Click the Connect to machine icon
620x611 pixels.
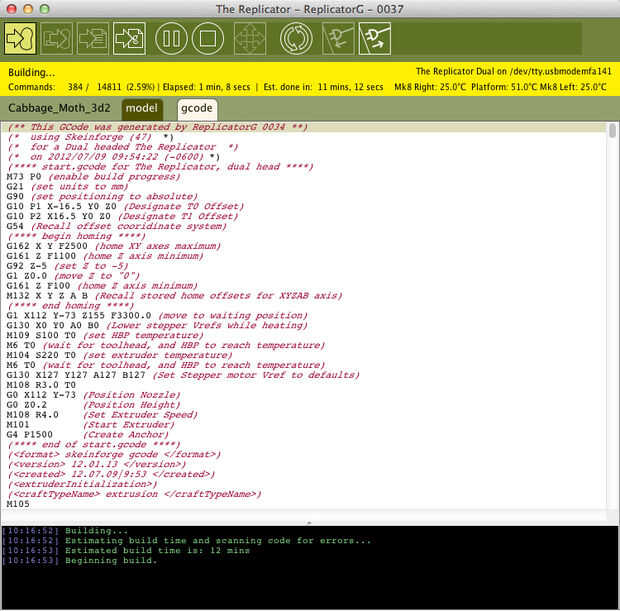tap(338, 39)
